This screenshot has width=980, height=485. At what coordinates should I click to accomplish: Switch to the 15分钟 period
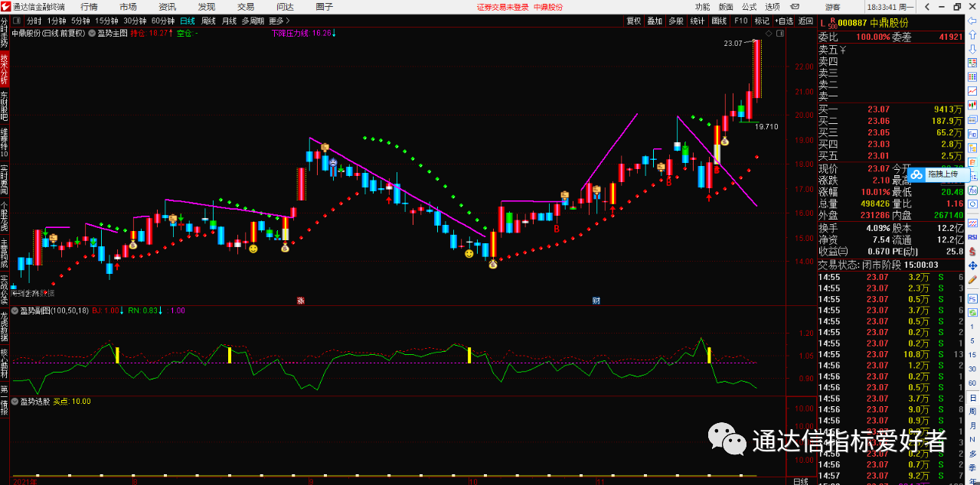[x=106, y=21]
